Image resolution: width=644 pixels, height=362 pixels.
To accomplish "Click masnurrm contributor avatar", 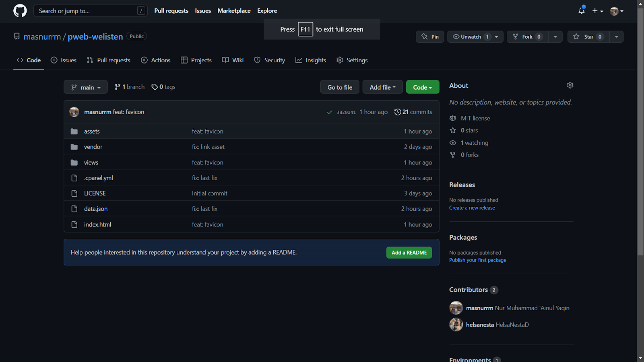I will (x=456, y=308).
